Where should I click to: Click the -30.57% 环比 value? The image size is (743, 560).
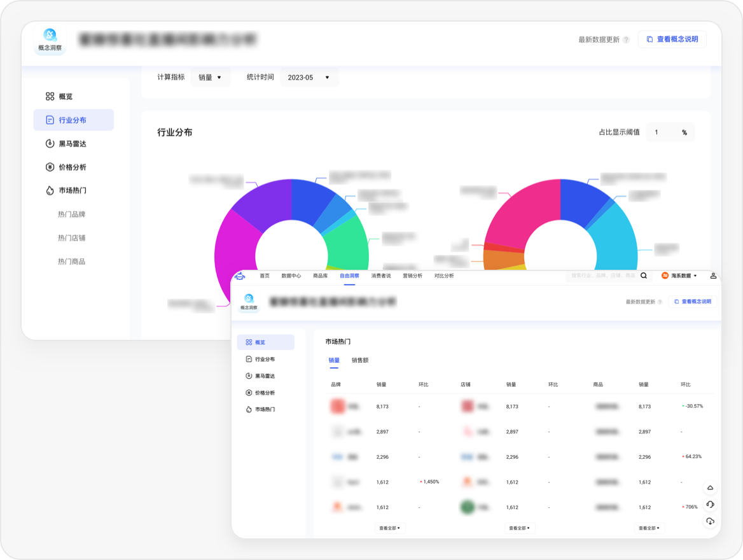click(693, 407)
